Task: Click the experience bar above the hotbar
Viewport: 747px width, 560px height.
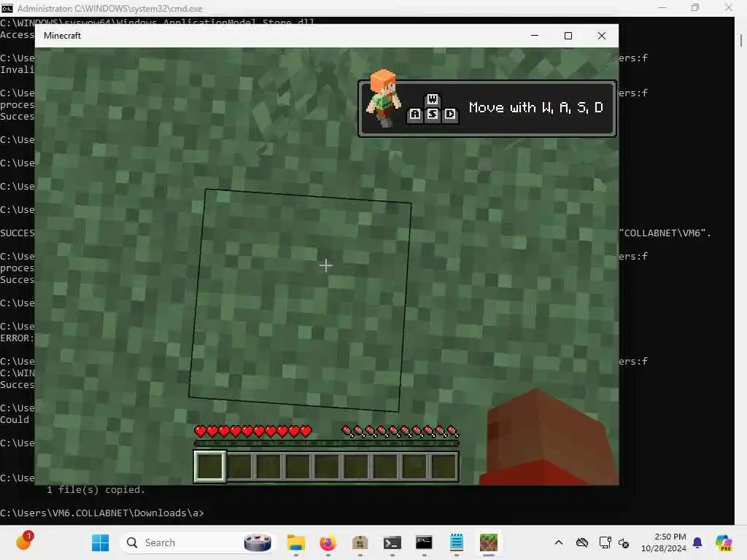Action: click(326, 443)
